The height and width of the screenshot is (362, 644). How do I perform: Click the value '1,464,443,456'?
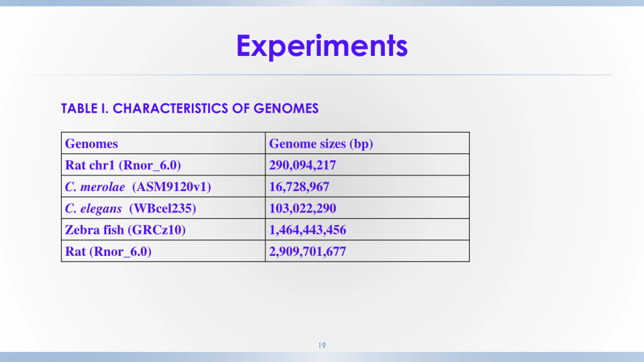(x=307, y=230)
